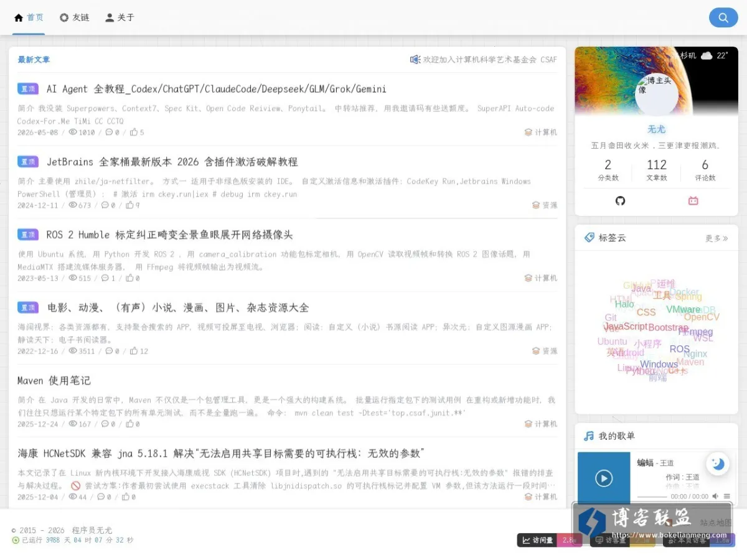Click the 最新文章 section heading

[34, 60]
